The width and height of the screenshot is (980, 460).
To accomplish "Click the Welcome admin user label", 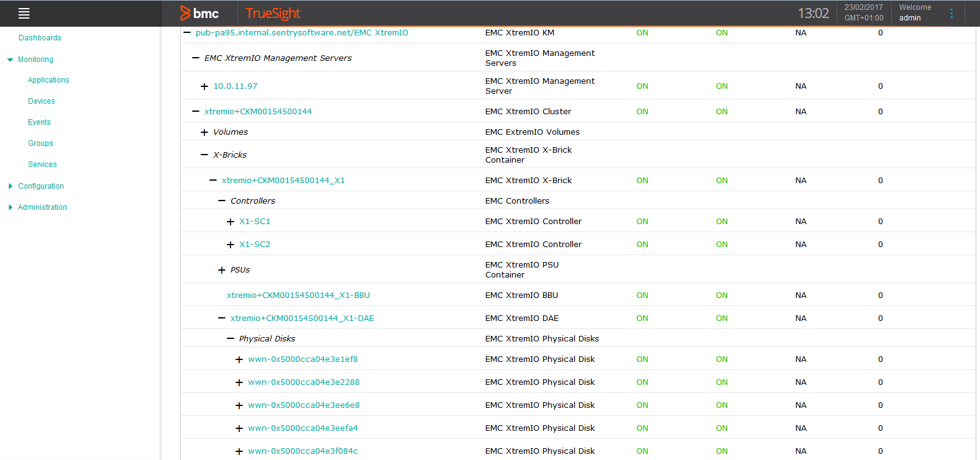I will [x=915, y=13].
